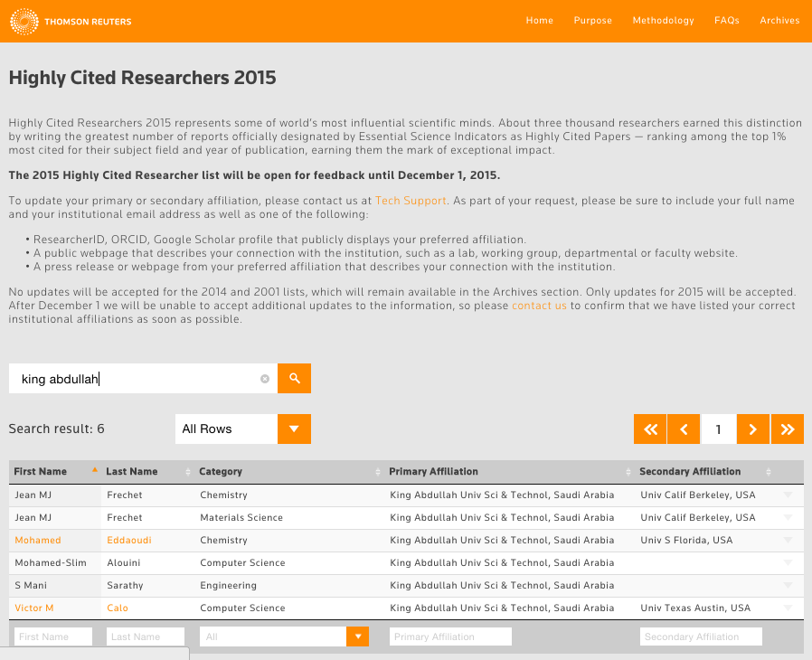
Task: Open Mohamed Eddaoudi's last name link
Action: pos(127,540)
